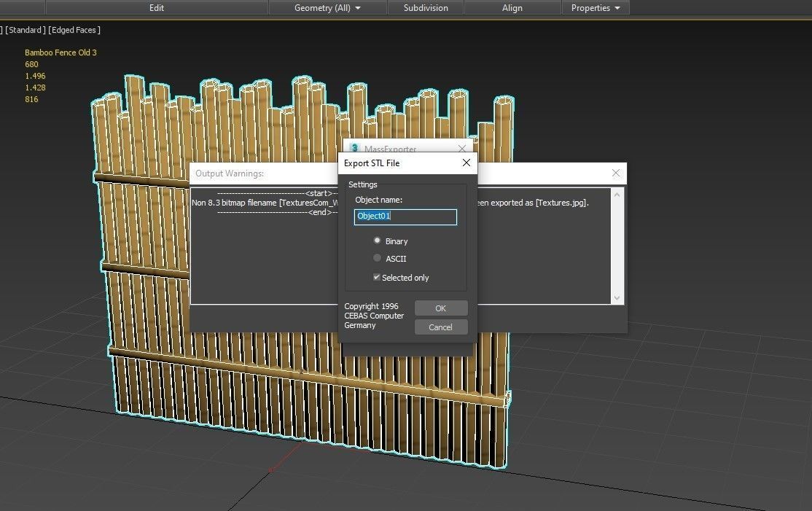Click the statistic value 1.496
Screen dimensions: 812x511
coord(35,76)
